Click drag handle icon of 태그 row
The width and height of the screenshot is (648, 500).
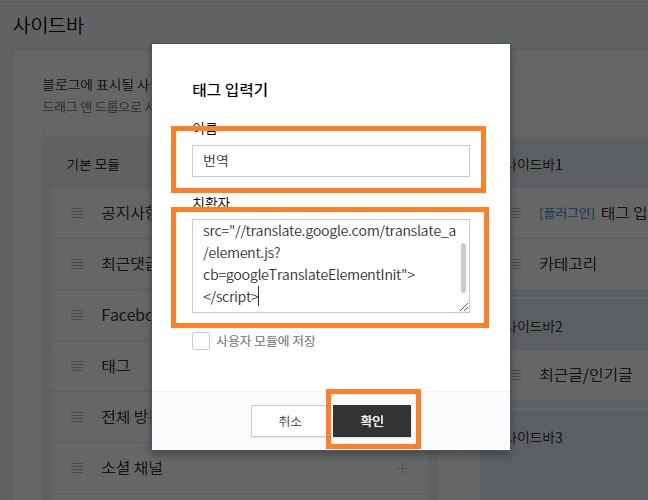pyautogui.click(x=77, y=366)
